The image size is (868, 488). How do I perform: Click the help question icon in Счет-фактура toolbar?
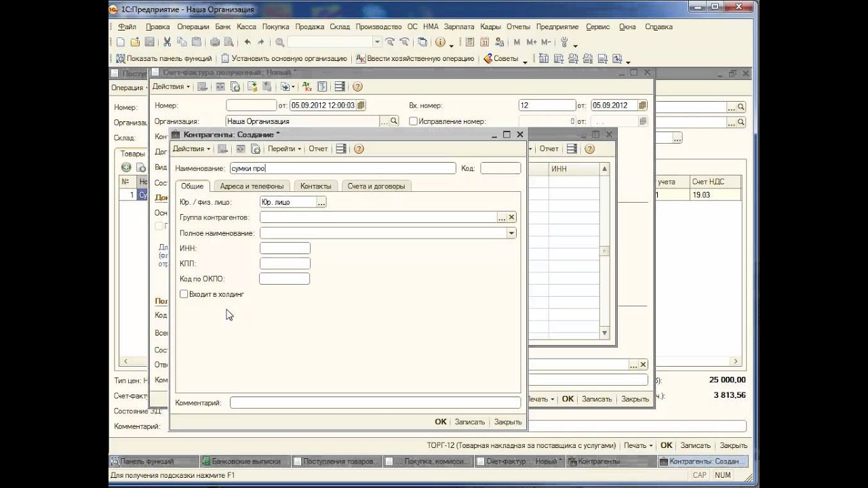[x=357, y=87]
